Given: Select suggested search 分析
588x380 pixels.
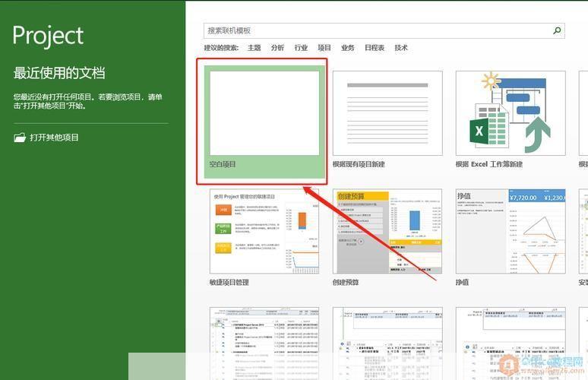Looking at the screenshot, I should click(277, 48).
